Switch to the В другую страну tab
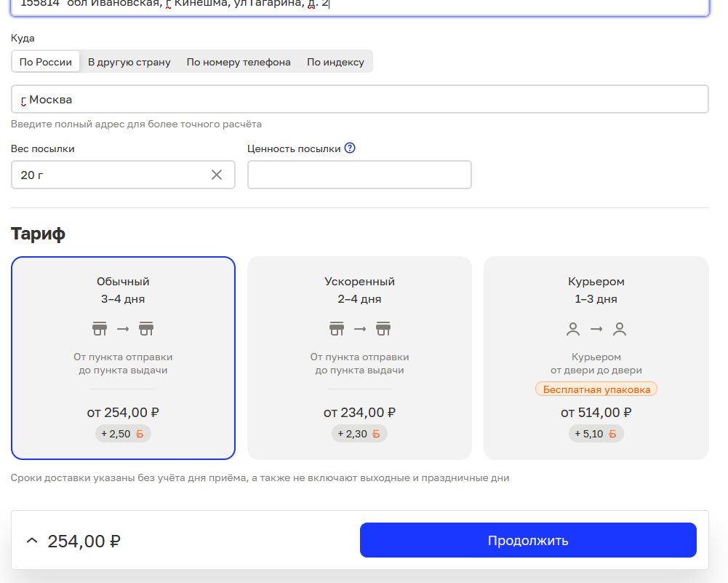728x583 pixels. 129,62
